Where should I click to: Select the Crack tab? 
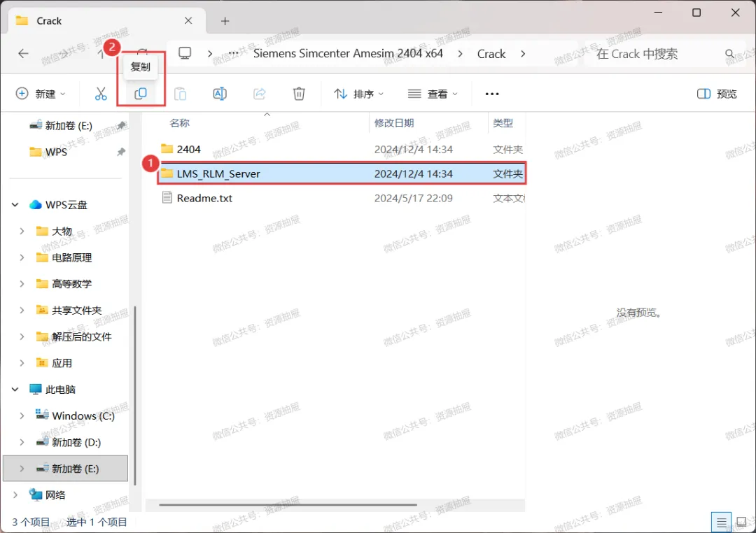coord(106,21)
